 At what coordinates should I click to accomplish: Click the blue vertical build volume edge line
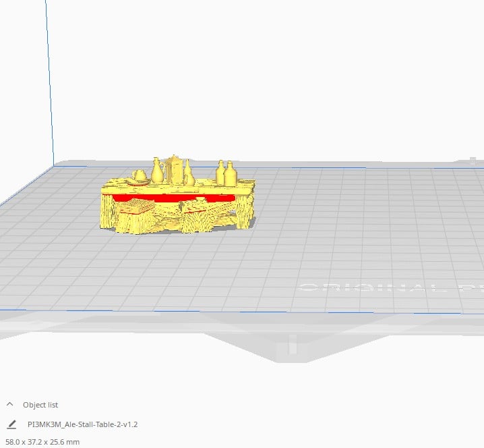(50, 81)
